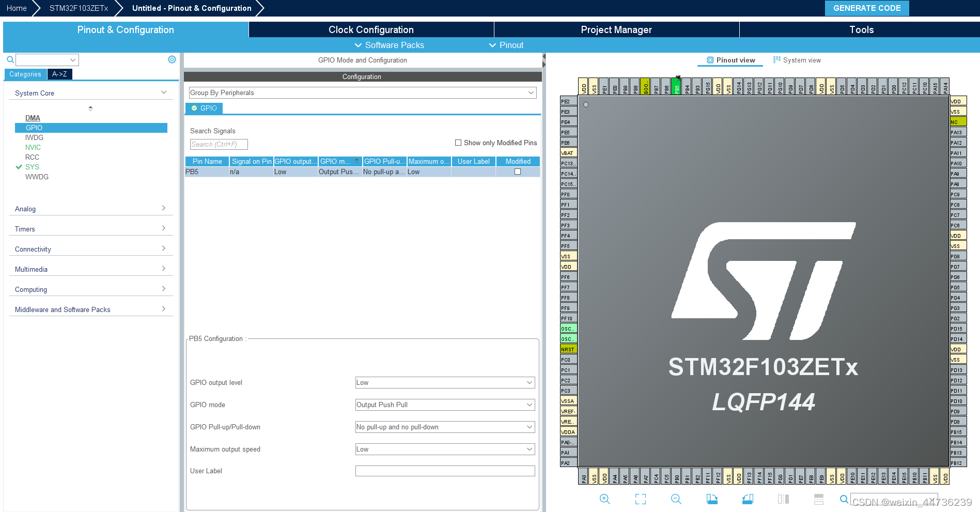
Task: Click the Search Signals input field
Action: 219,144
